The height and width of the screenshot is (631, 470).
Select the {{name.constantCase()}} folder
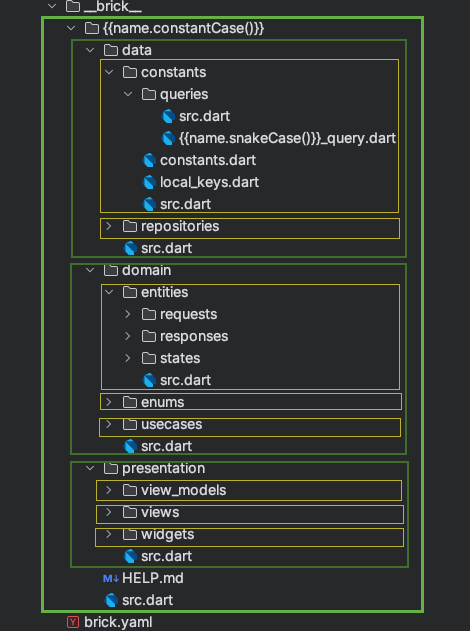click(x=183, y=28)
